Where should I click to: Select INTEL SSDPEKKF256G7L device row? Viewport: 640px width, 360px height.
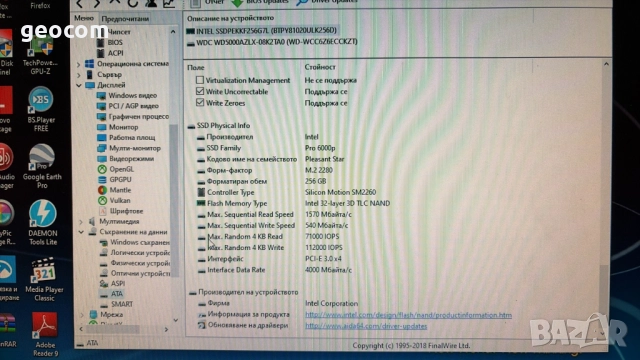pos(262,31)
